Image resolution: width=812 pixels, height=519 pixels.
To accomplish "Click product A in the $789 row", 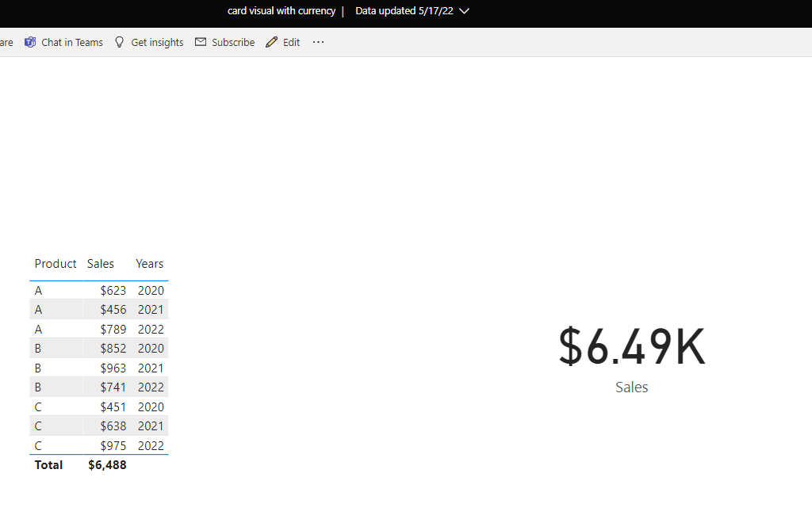I will coord(38,330).
